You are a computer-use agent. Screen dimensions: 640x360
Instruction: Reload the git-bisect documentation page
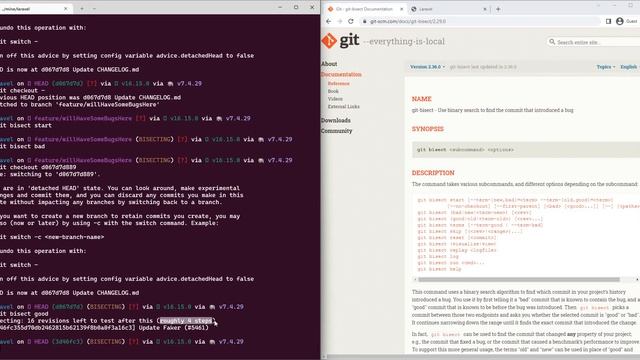point(351,21)
